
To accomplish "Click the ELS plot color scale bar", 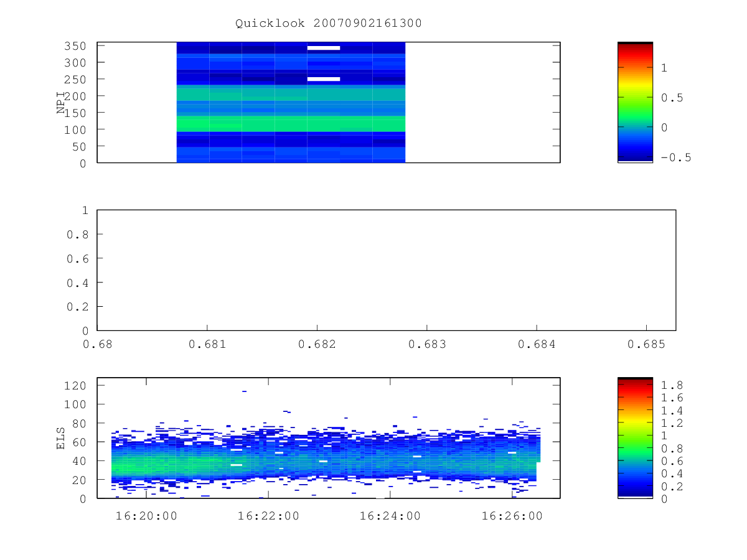I will click(635, 437).
